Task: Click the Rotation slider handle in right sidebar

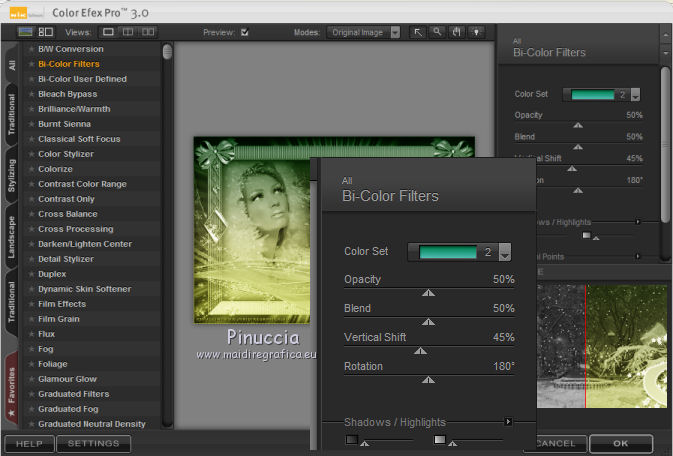Action: (578, 190)
